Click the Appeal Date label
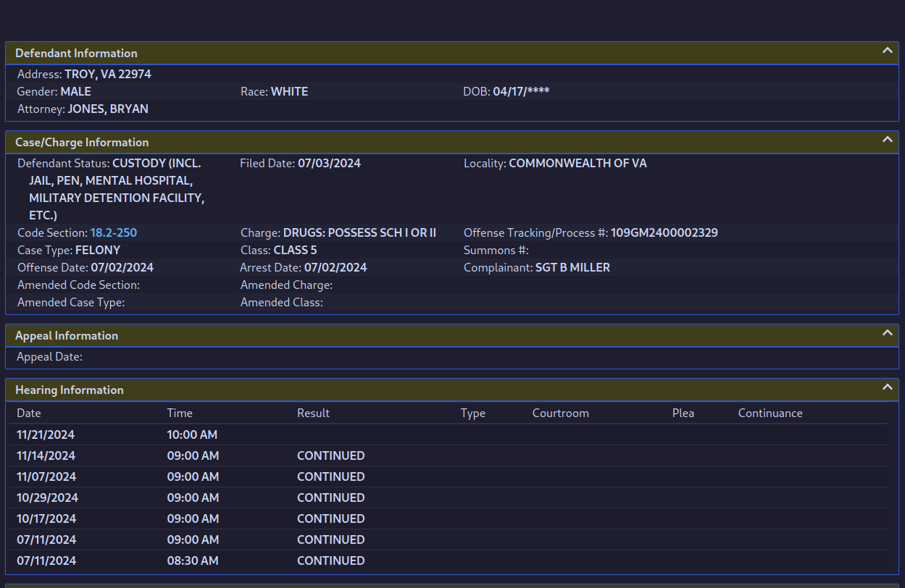The width and height of the screenshot is (905, 588). coord(50,356)
